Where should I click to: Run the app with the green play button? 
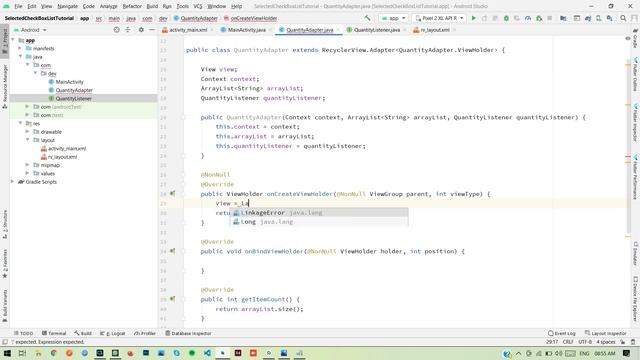click(x=473, y=18)
